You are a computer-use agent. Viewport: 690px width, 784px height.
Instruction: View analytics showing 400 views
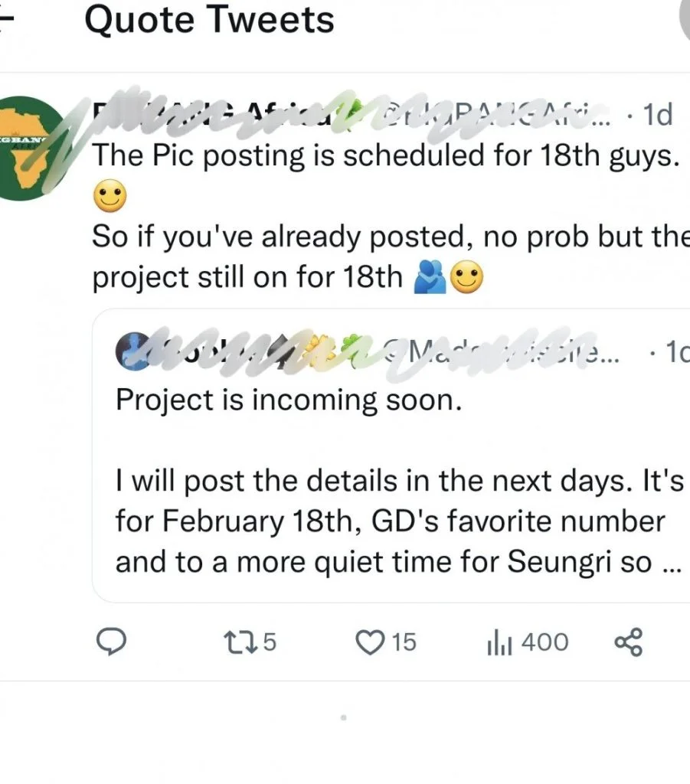(x=528, y=642)
